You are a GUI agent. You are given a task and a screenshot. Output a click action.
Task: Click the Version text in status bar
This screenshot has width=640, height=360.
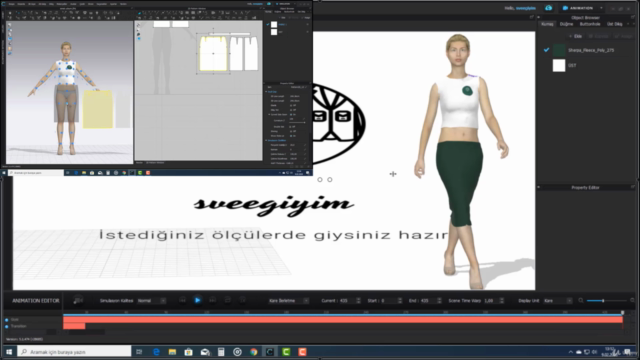coord(24,339)
